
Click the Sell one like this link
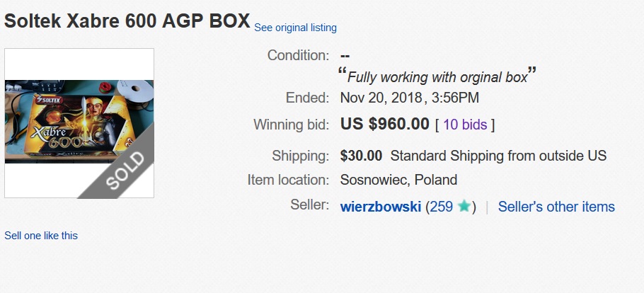[41, 236]
